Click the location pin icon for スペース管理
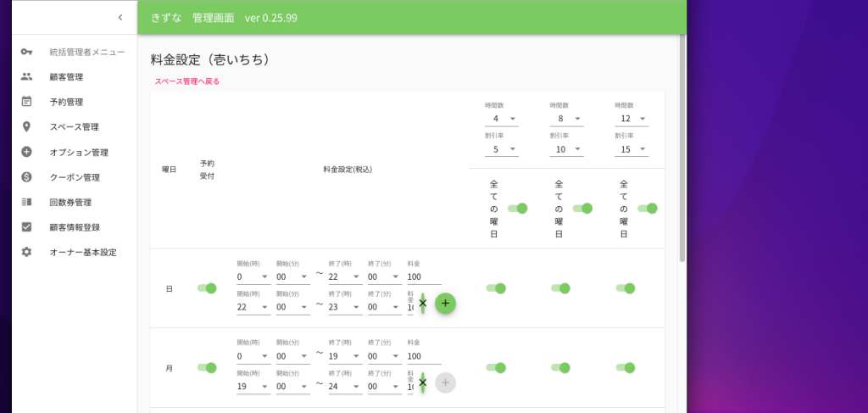Image resolution: width=868 pixels, height=413 pixels. click(26, 127)
